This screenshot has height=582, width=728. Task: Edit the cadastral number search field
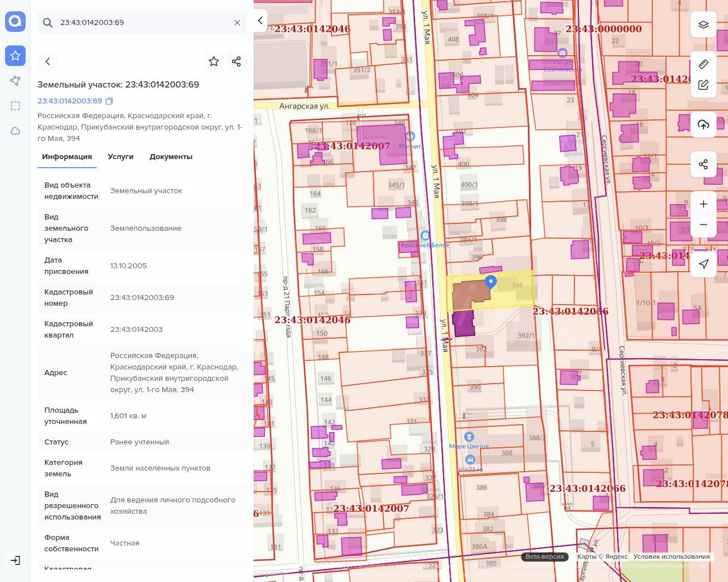pos(142,23)
